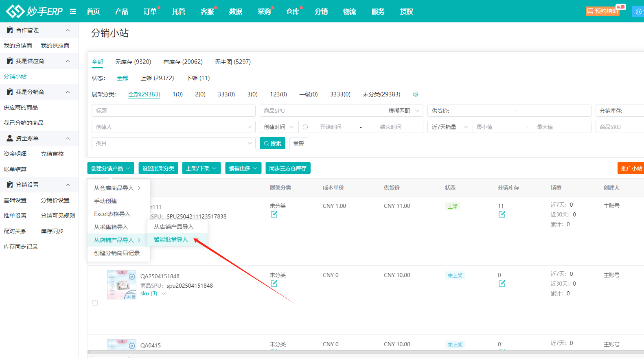The image size is (644, 358).
Task: Tick the checkbox for product QA2504151848
Action: pos(95,303)
